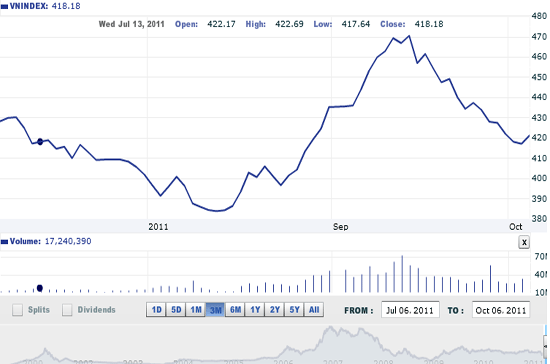Click the highlighted volume bar marker
This screenshot has height=364, width=550.
pyautogui.click(x=40, y=288)
